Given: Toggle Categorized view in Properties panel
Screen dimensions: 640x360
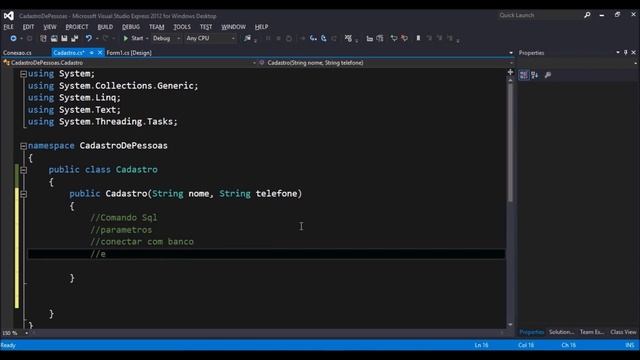Looking at the screenshot, I should pyautogui.click(x=524, y=75).
